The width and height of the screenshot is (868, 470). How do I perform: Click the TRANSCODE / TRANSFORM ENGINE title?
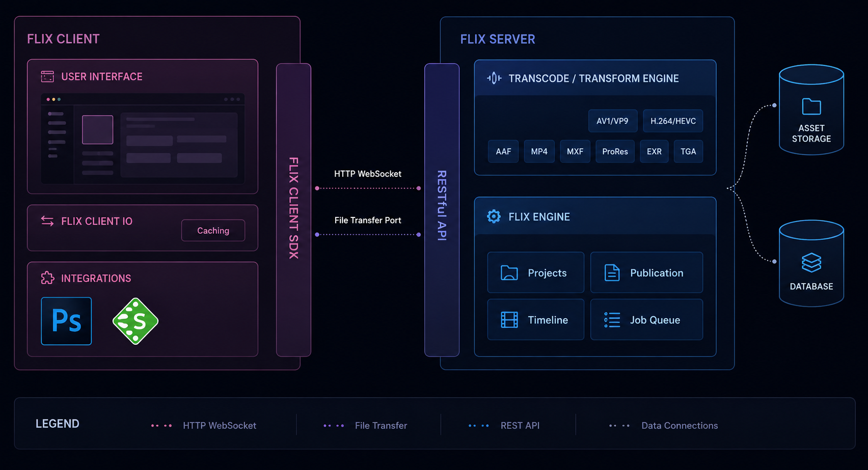[593, 78]
